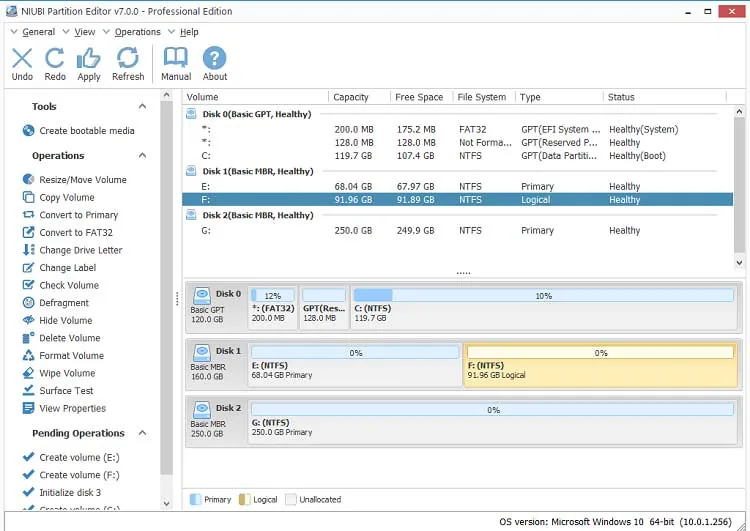The image size is (750, 531).
Task: Click checkmark beside Create volume (F:)
Action: click(28, 475)
